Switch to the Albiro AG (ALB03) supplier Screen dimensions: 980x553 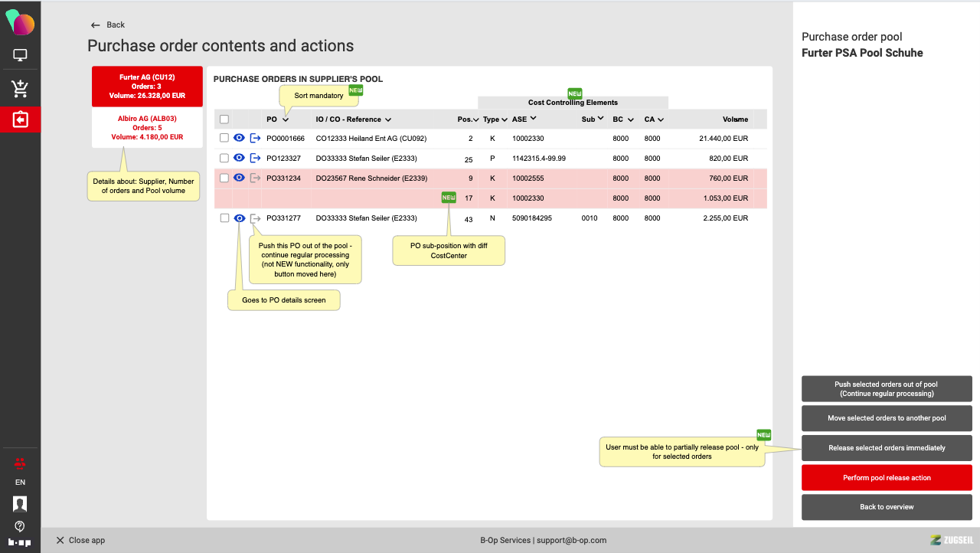147,128
